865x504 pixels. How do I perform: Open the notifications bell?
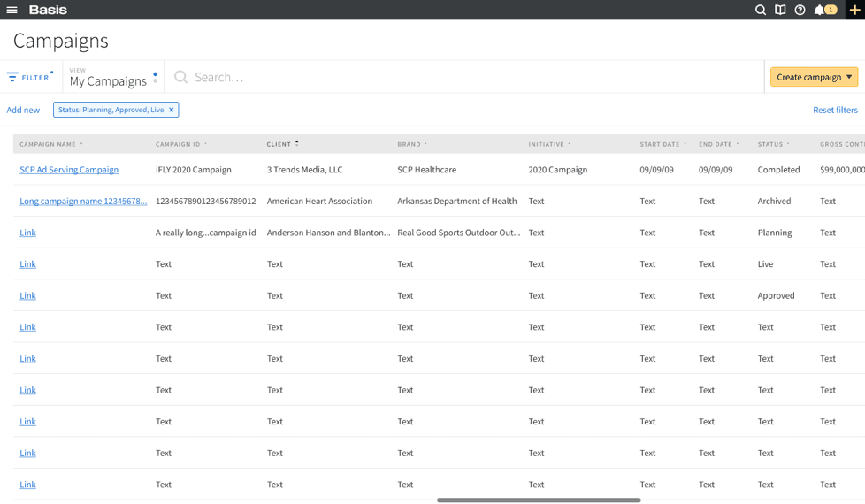point(820,10)
